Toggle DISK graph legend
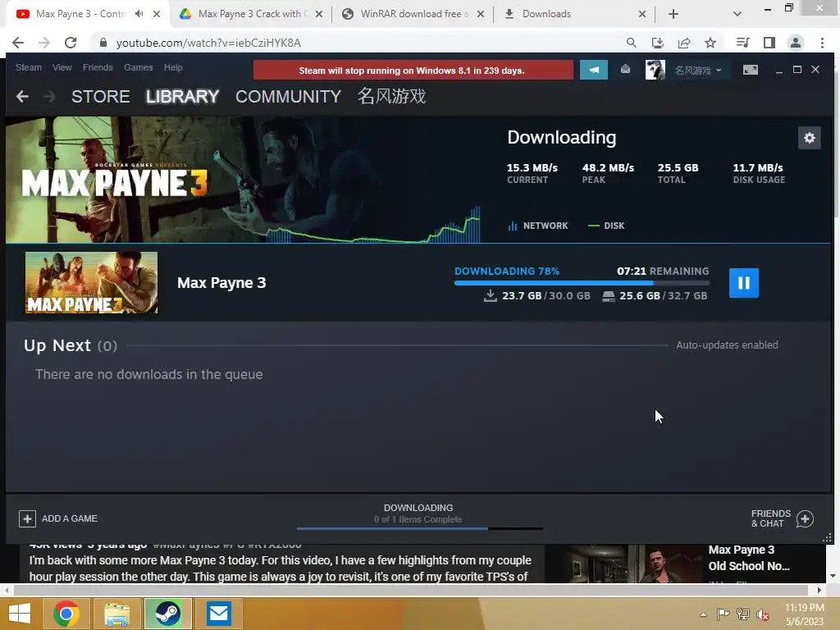 [x=606, y=226]
